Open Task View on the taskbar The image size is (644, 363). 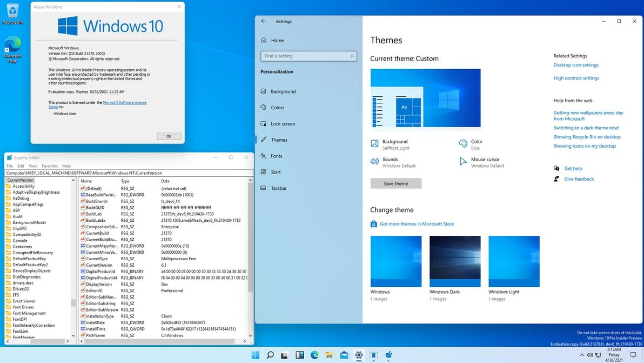coord(284,355)
